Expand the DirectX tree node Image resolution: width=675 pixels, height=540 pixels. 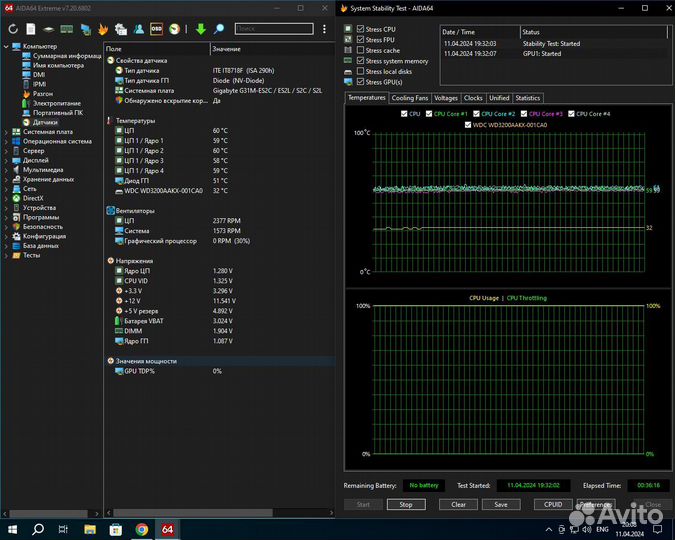pyautogui.click(x=6, y=198)
